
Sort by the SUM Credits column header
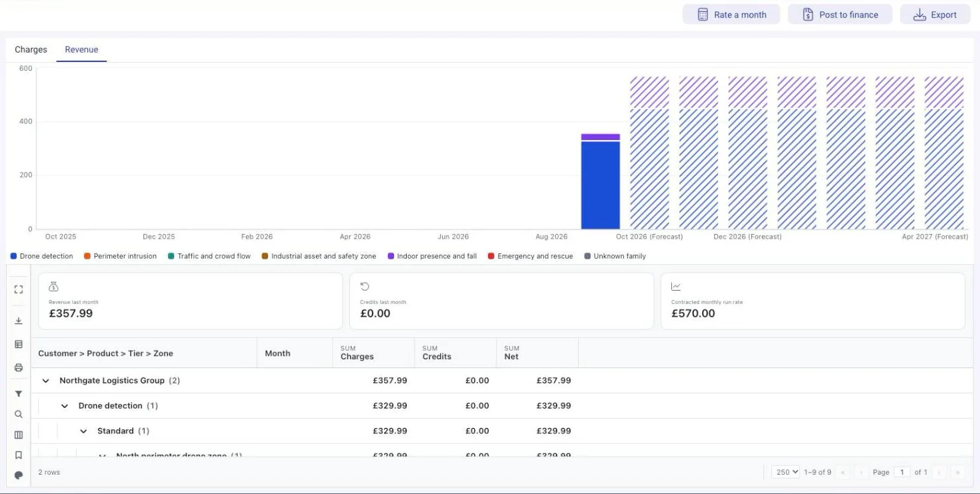(x=455, y=353)
